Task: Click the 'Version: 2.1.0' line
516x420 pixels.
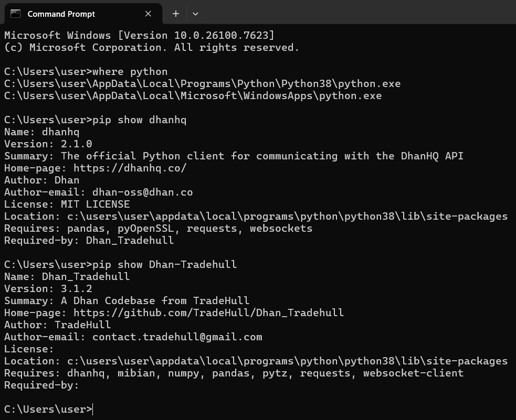Action: [48, 144]
